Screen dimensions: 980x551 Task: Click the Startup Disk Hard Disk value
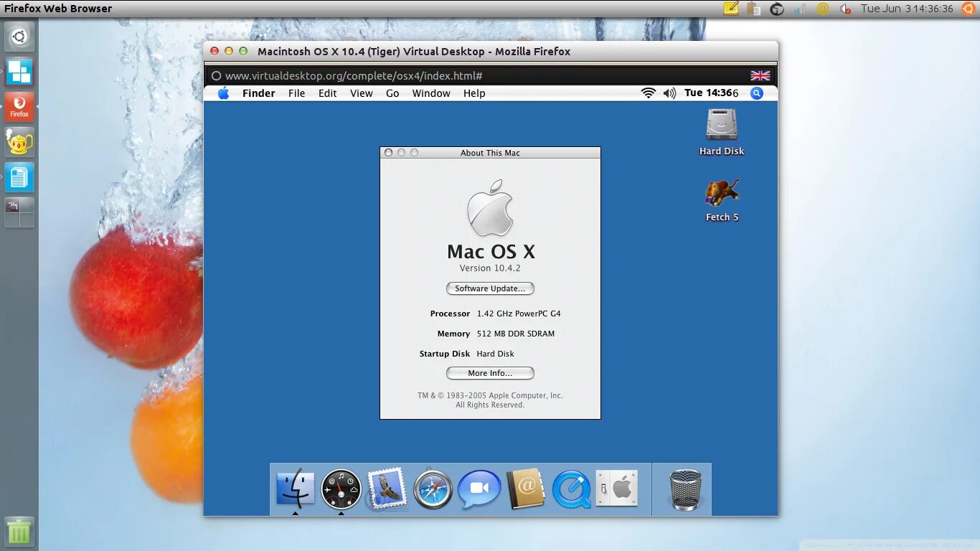[495, 354]
